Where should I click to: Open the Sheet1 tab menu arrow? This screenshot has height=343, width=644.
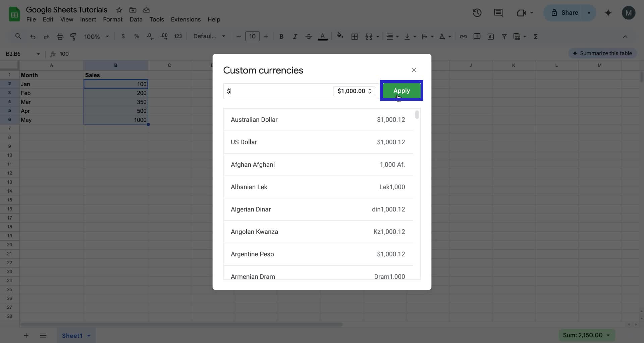click(88, 335)
